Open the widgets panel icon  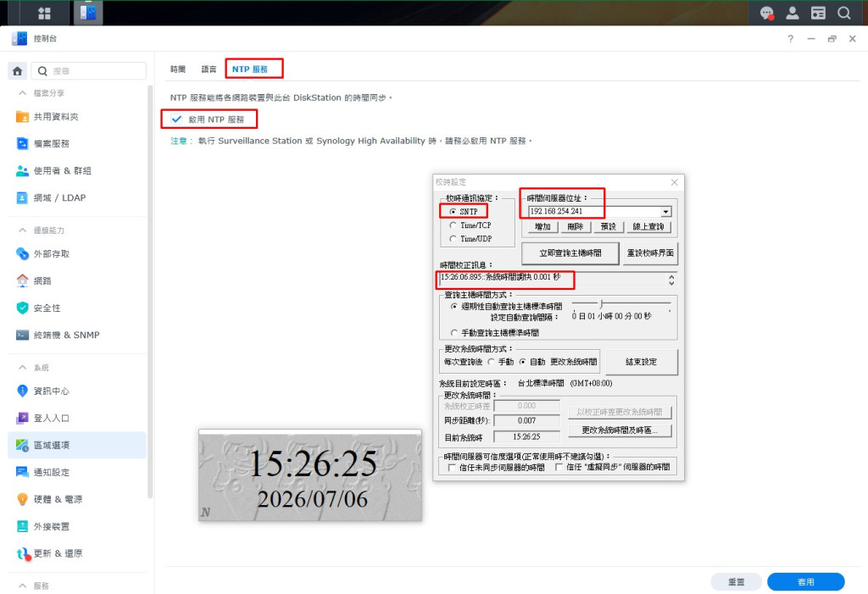click(818, 13)
